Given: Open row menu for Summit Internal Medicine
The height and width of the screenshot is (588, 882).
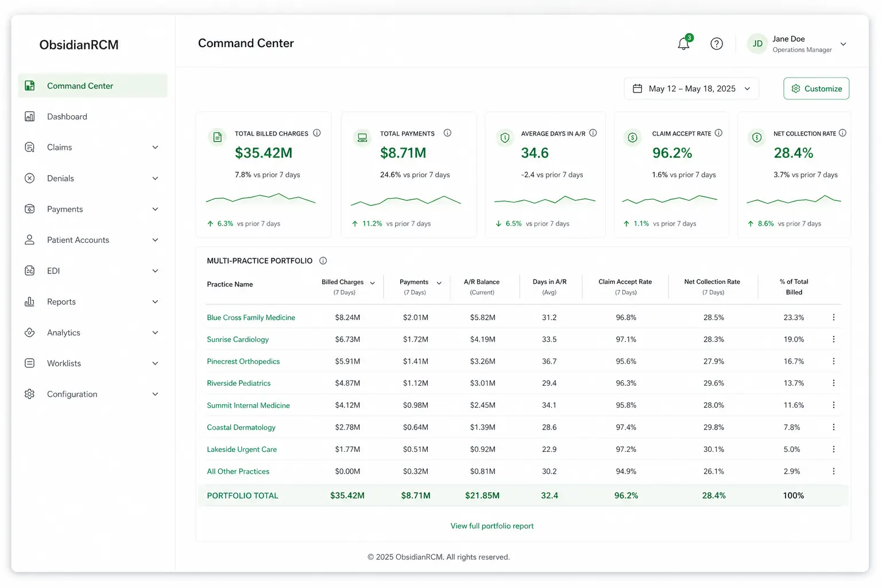Looking at the screenshot, I should (x=834, y=405).
